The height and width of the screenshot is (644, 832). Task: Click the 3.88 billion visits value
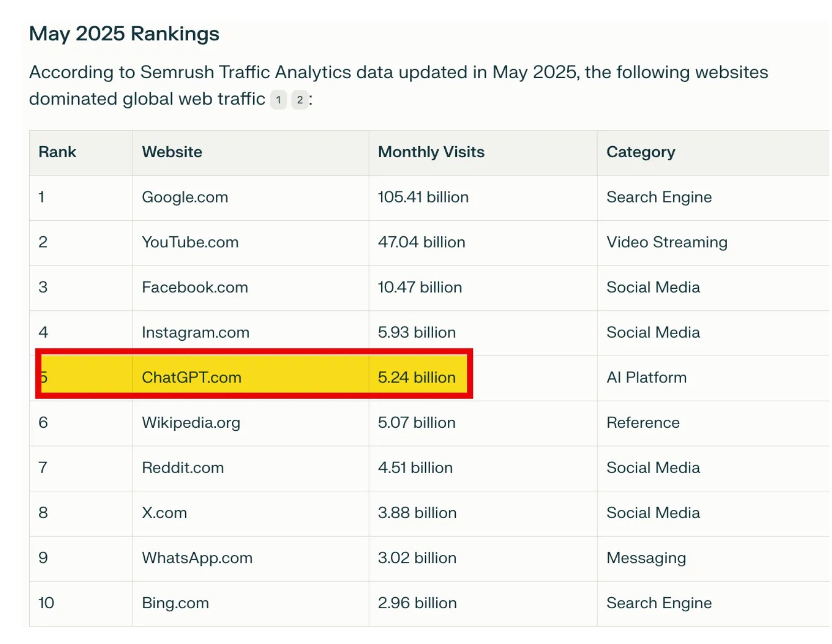[418, 513]
